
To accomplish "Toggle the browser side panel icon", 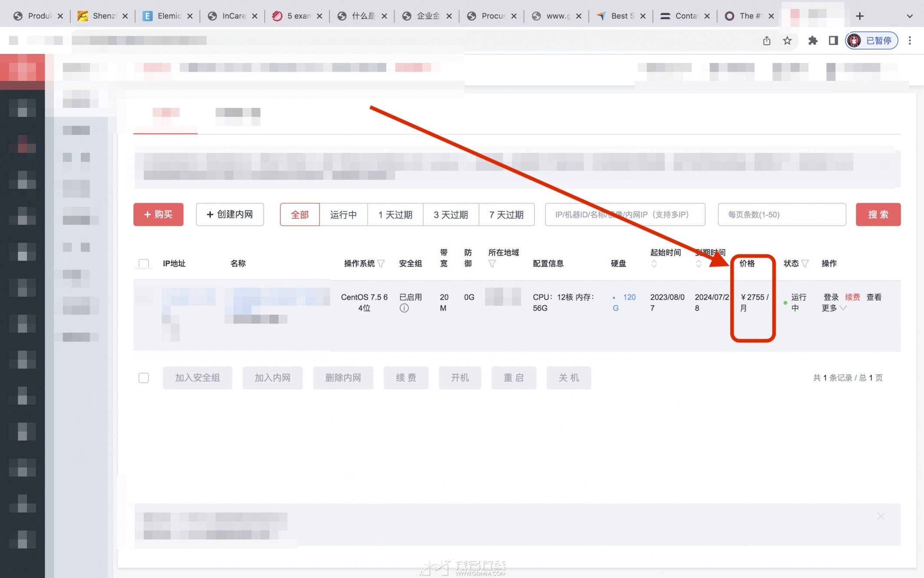I will click(833, 40).
